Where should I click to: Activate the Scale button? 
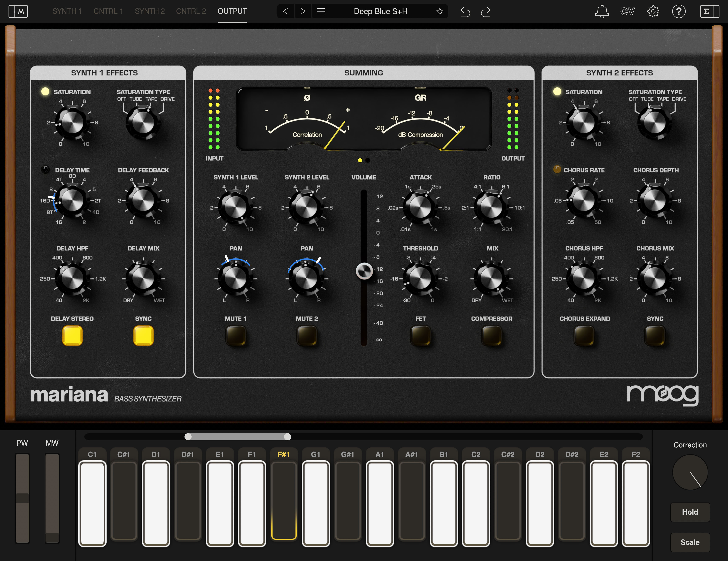690,542
